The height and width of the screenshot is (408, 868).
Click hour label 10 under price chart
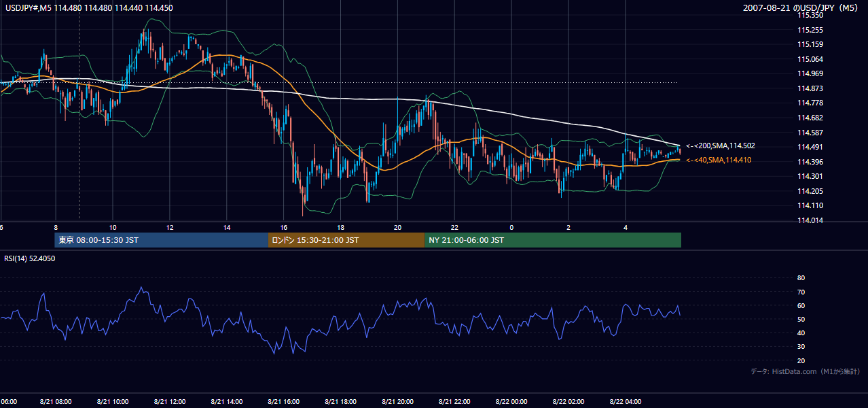(x=113, y=227)
